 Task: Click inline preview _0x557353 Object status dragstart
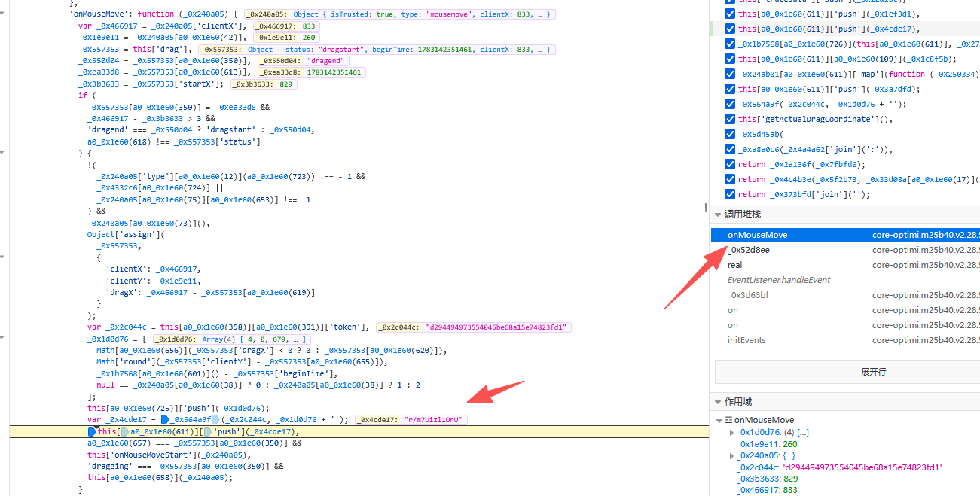click(x=377, y=49)
